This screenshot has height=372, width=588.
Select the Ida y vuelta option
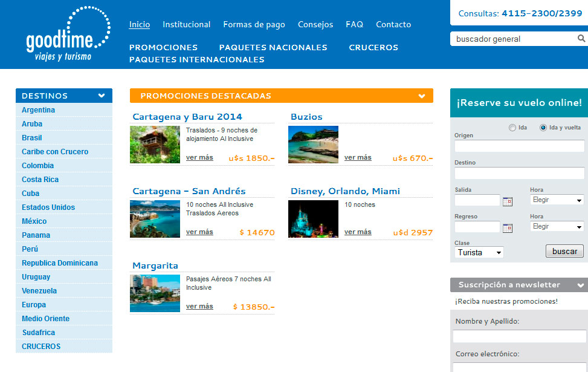(543, 128)
